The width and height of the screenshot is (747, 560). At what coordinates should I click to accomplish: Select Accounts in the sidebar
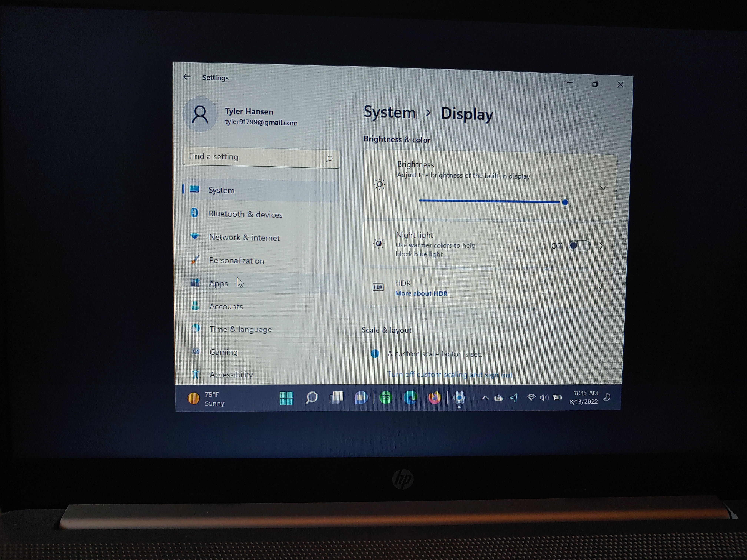(x=226, y=306)
